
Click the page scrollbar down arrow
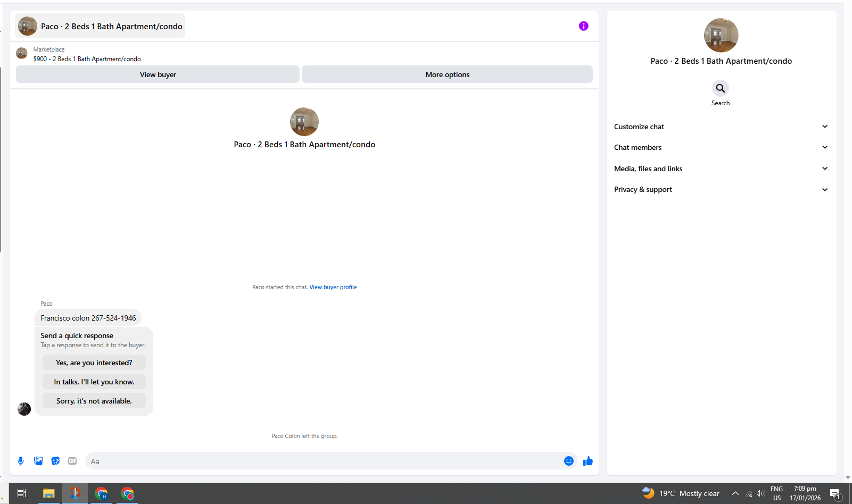coord(848,478)
